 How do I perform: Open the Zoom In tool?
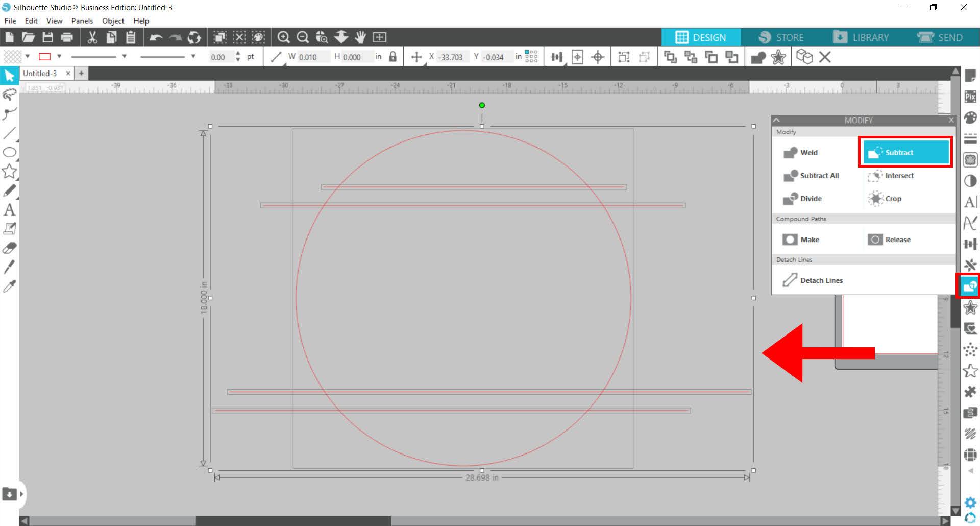[284, 37]
